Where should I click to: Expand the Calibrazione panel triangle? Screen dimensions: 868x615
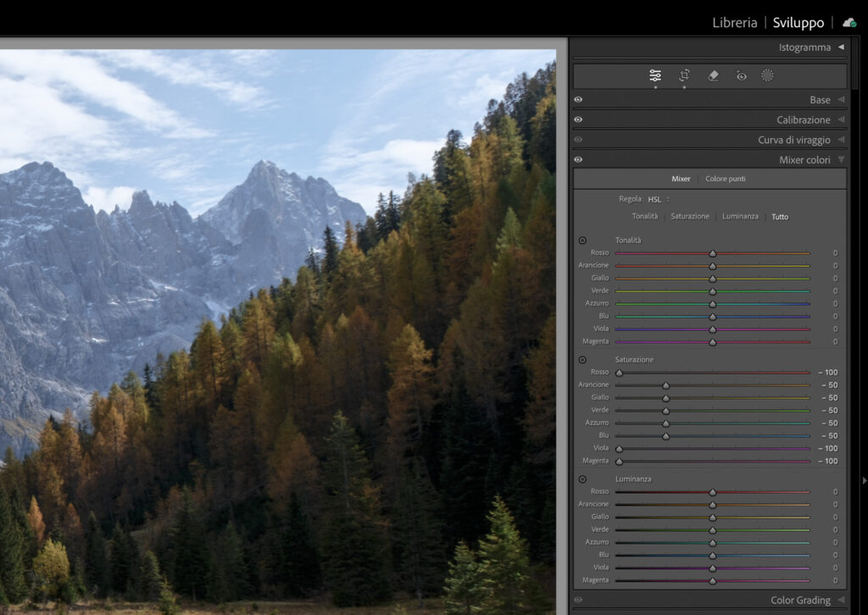pyautogui.click(x=842, y=119)
